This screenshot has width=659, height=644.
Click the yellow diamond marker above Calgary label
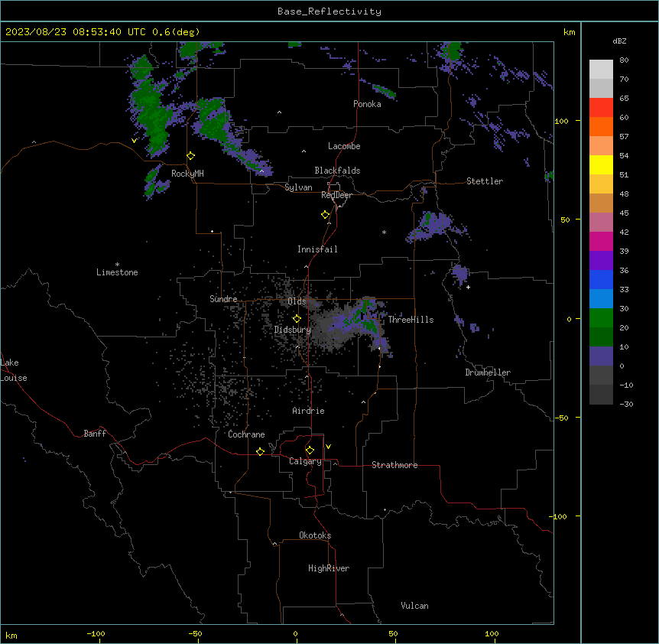tap(310, 450)
